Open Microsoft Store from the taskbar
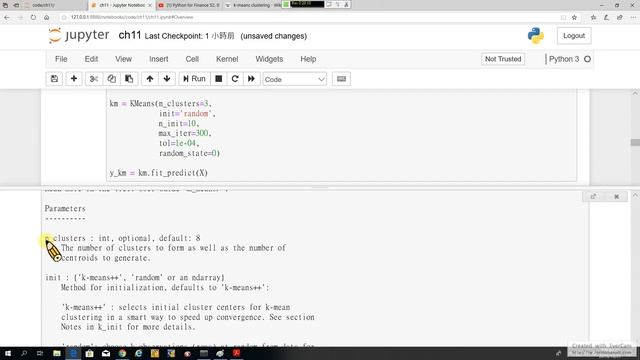The image size is (640, 360). click(89, 353)
